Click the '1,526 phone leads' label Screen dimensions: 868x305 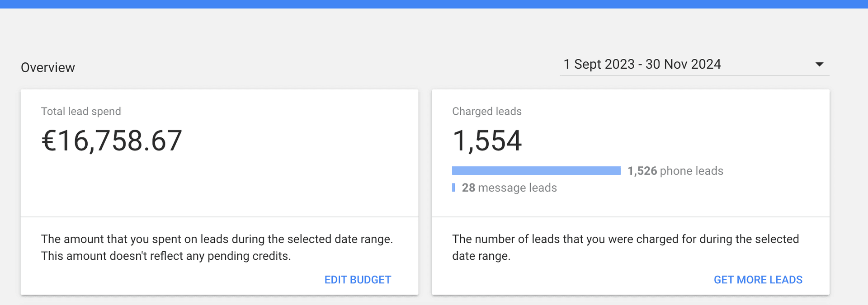[675, 171]
